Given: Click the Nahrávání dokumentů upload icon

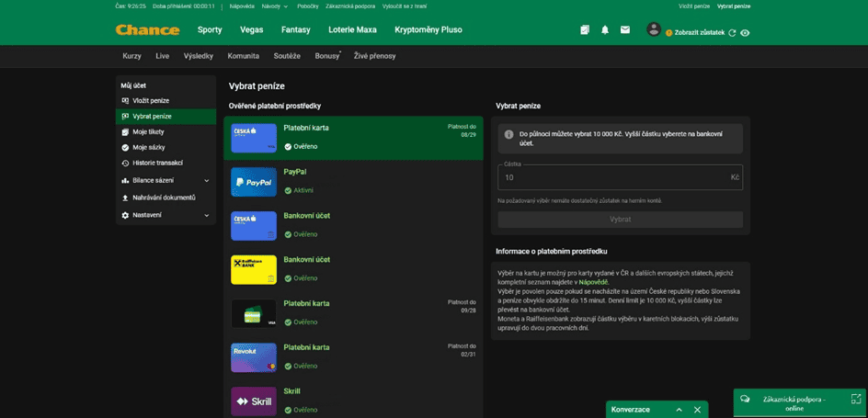Looking at the screenshot, I should 125,198.
